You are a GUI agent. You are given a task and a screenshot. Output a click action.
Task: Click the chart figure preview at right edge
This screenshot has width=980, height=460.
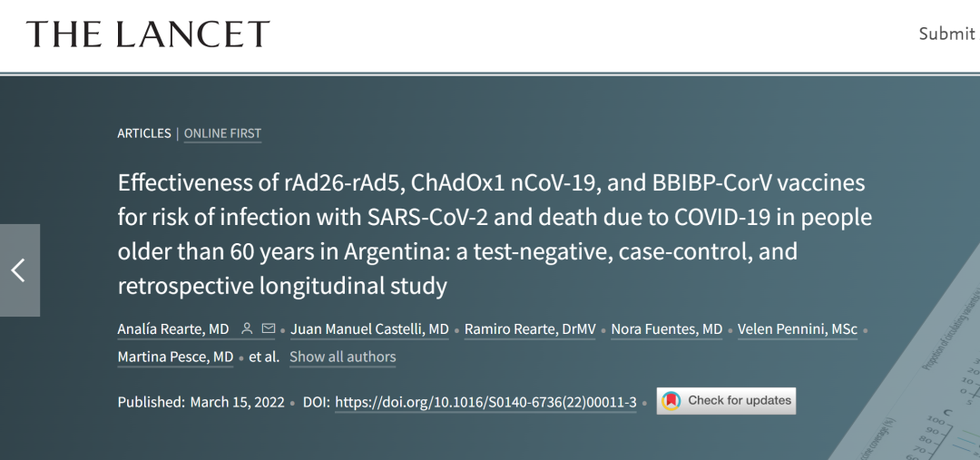coord(935,381)
